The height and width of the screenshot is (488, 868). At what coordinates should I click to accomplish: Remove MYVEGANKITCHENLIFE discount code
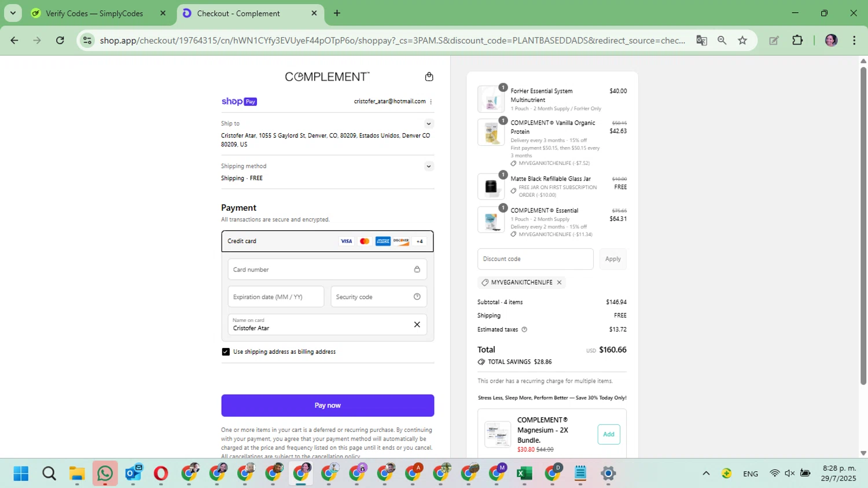[x=560, y=282]
